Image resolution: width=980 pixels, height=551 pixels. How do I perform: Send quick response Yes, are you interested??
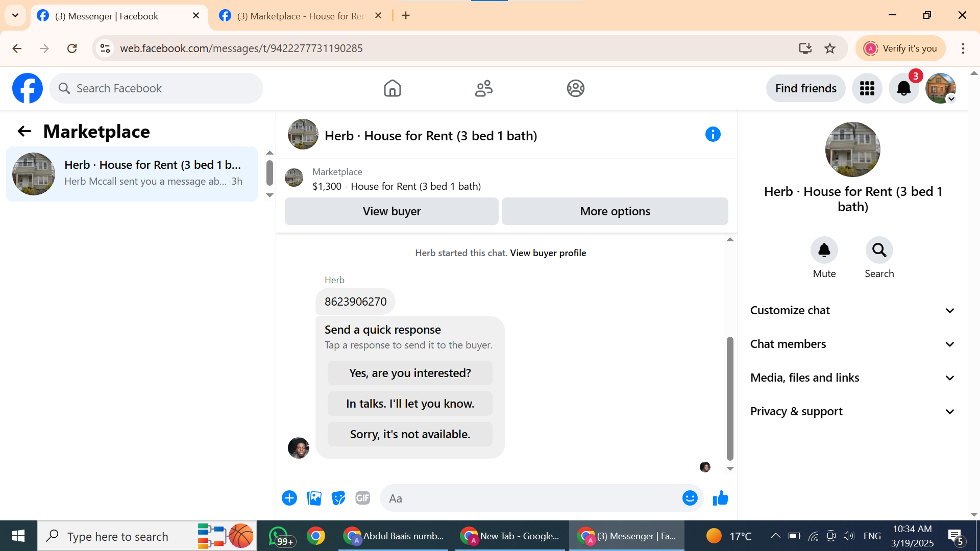(410, 373)
